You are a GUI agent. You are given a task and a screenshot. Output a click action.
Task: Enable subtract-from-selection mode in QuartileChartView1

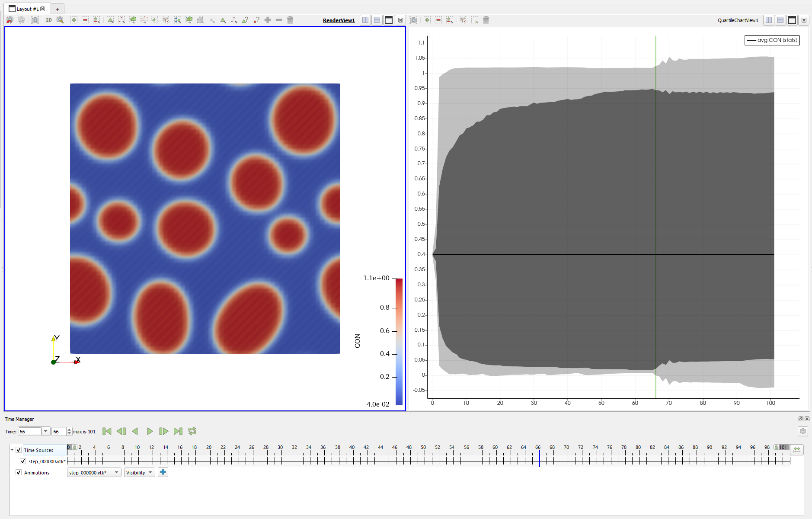[438, 20]
